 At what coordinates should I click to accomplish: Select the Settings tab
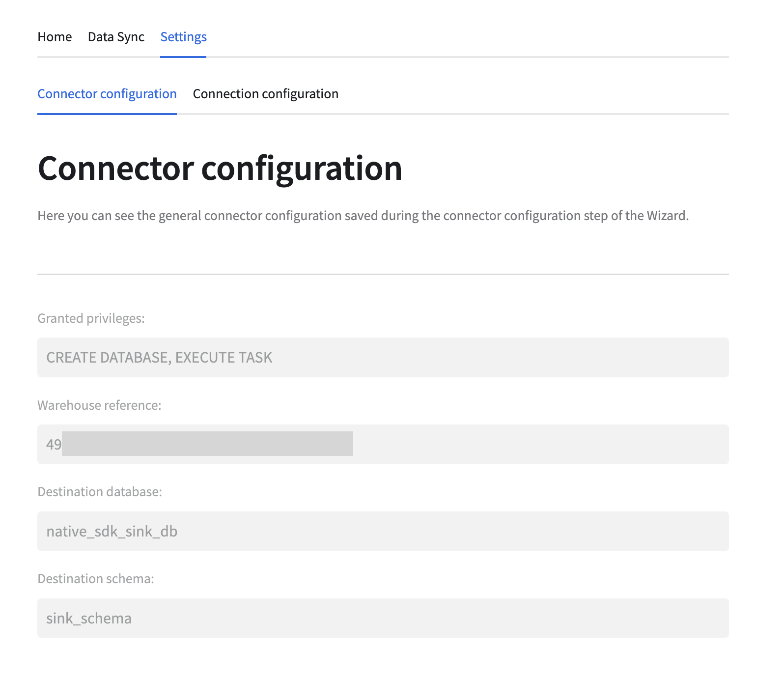coord(183,37)
